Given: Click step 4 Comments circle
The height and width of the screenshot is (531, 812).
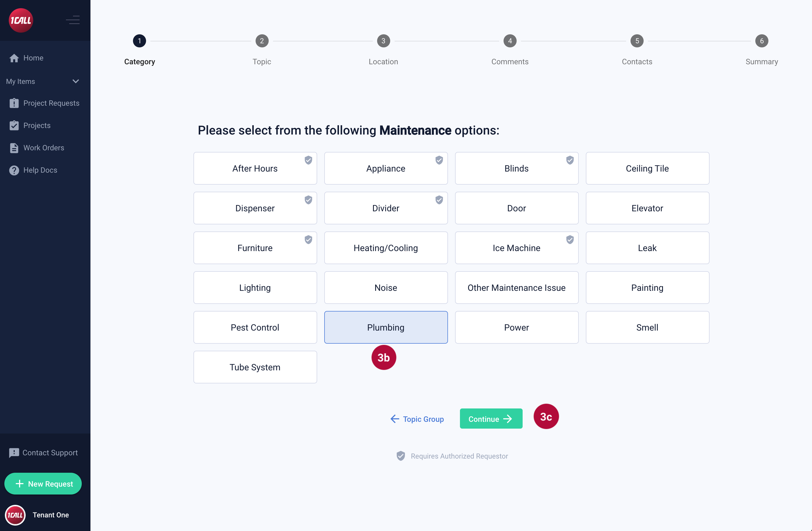Looking at the screenshot, I should click(510, 41).
